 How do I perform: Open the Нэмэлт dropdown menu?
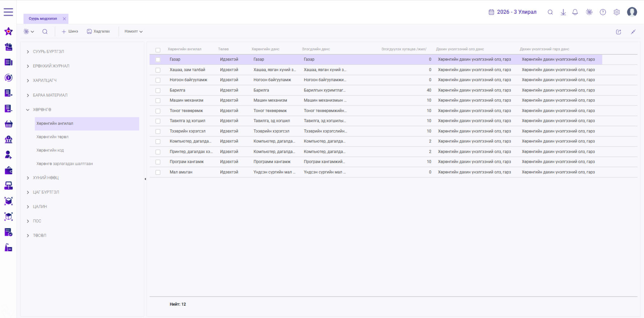134,32
